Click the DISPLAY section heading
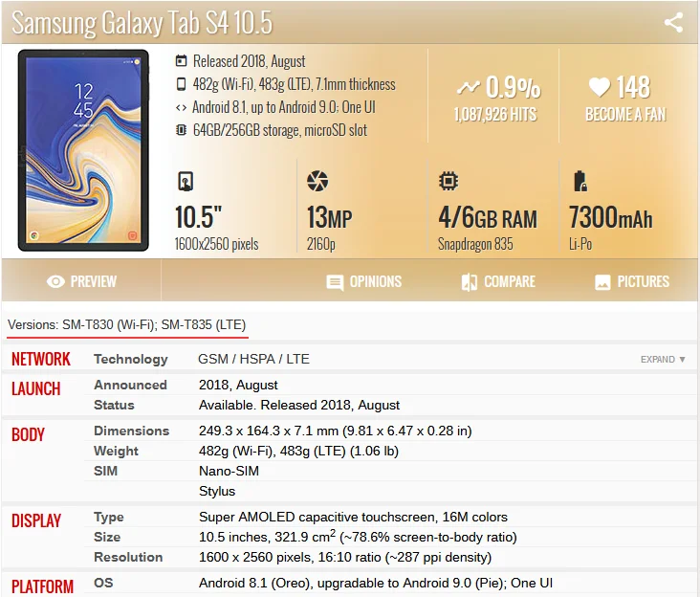Viewport: 700px width, 597px height. [x=36, y=520]
